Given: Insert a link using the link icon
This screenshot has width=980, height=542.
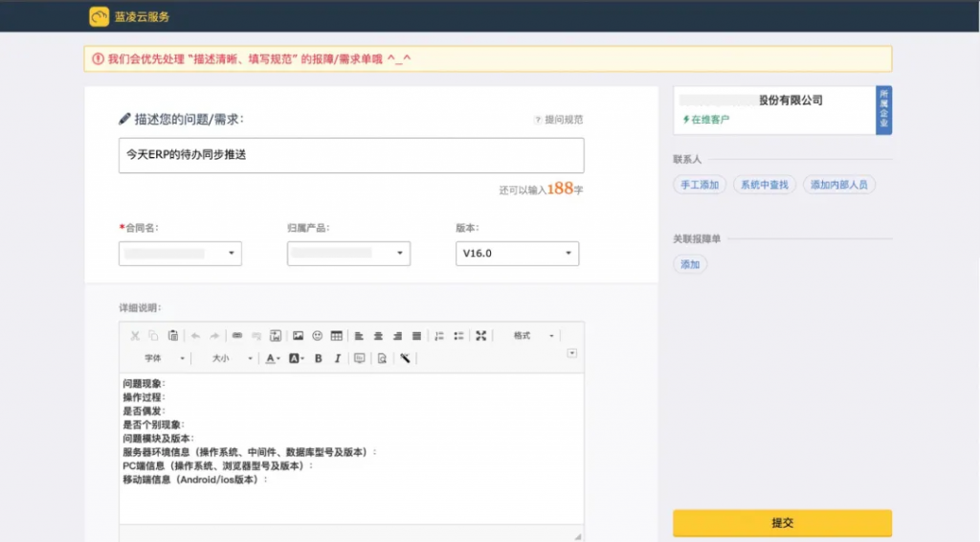Looking at the screenshot, I should click(237, 336).
